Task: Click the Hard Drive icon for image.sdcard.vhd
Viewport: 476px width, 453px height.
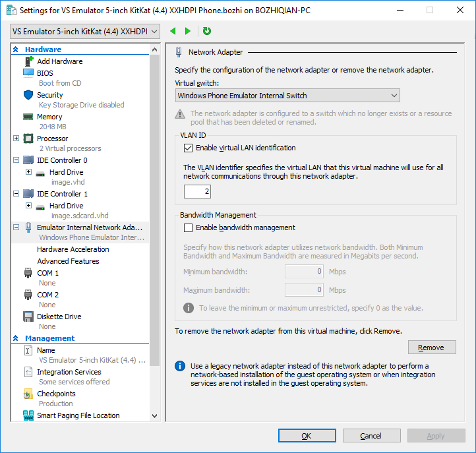Action: pyautogui.click(x=40, y=207)
